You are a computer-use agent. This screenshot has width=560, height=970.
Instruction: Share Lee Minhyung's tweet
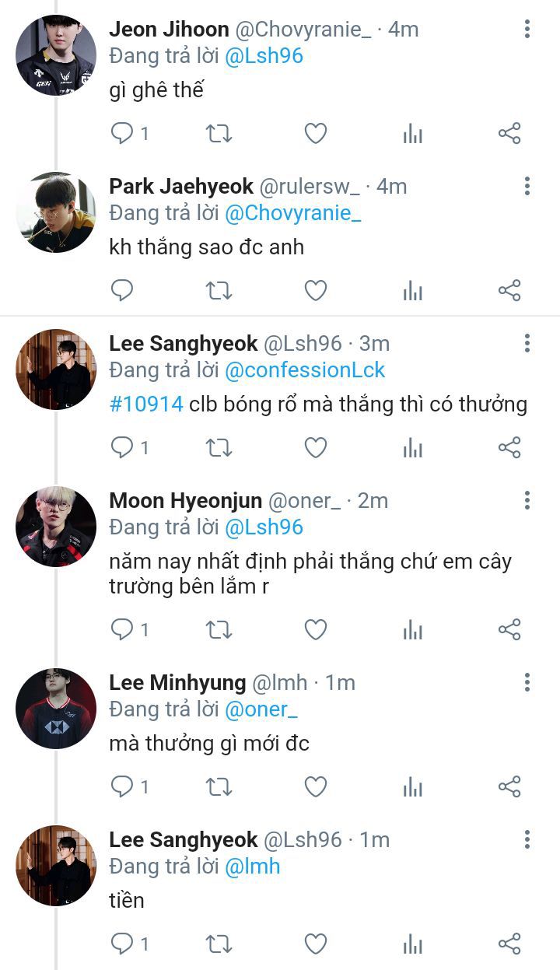(509, 786)
